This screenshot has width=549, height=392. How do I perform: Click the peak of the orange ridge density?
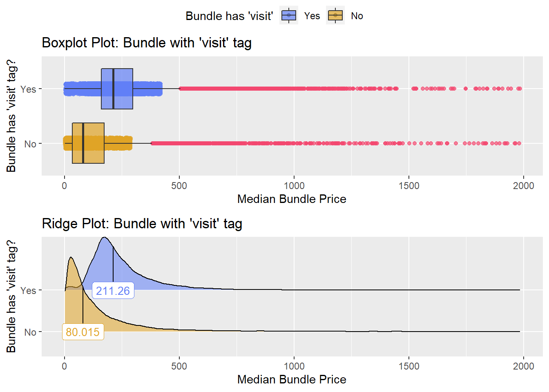click(x=71, y=258)
